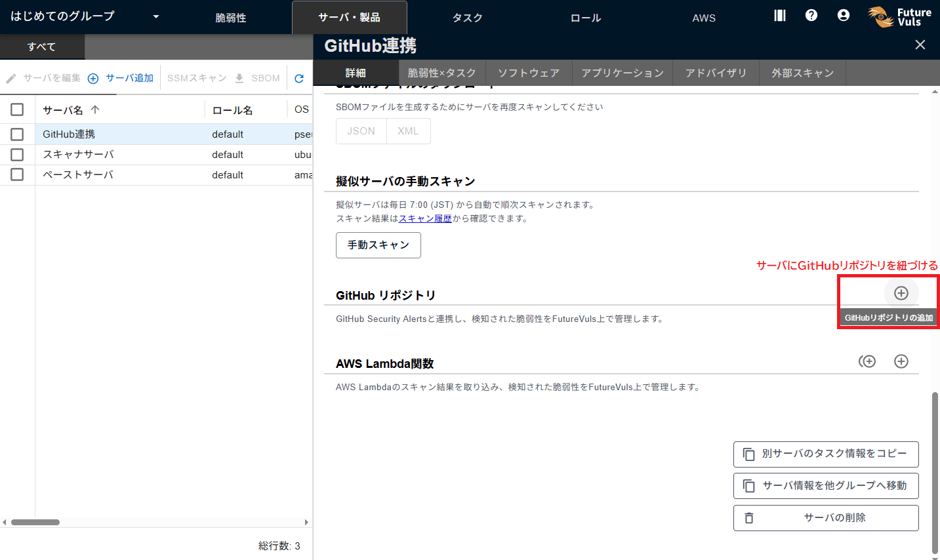Open the AWS navigation tab
This screenshot has height=560, width=940.
click(x=704, y=18)
